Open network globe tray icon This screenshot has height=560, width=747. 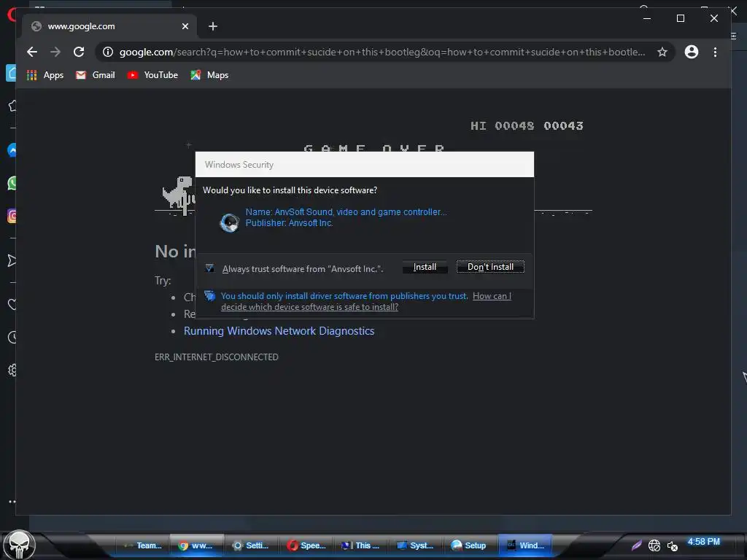[x=654, y=545]
